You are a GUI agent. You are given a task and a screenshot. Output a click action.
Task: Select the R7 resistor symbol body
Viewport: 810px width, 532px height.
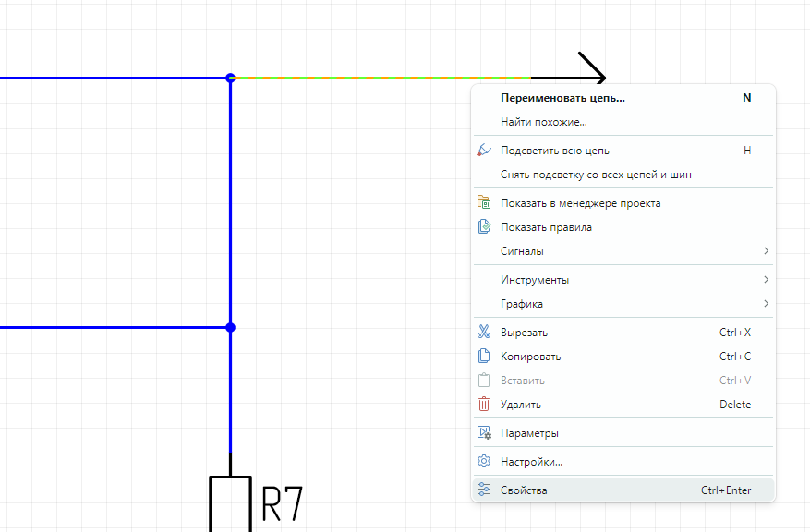point(230,504)
